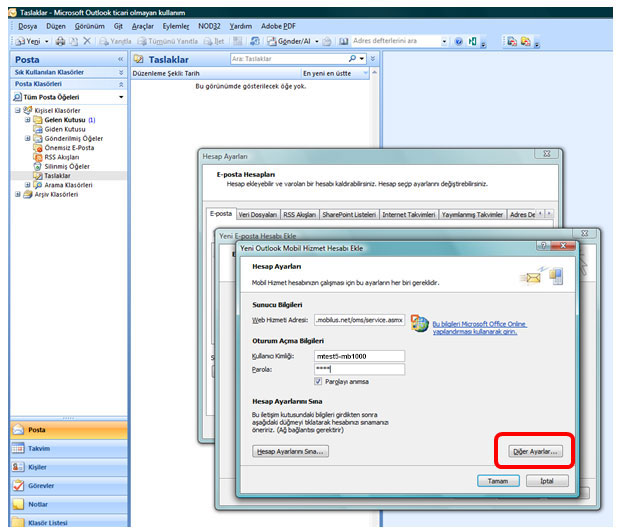Open the Eylemler menu

click(176, 26)
